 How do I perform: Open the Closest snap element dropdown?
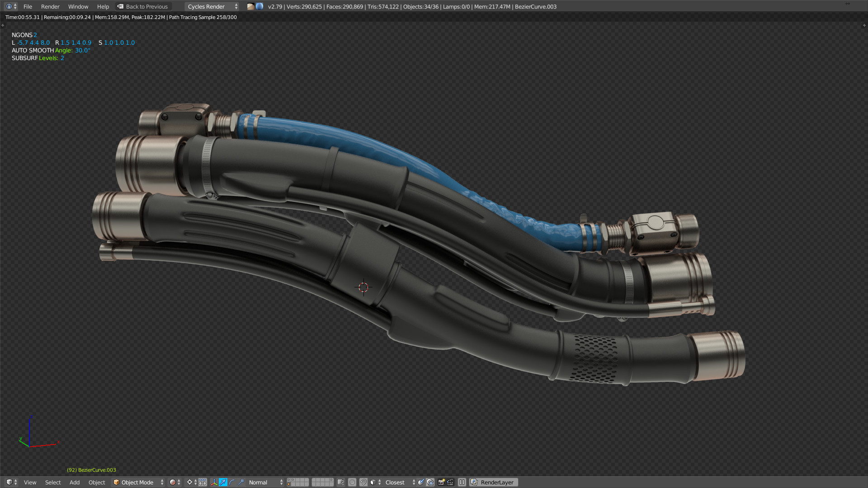click(396, 482)
